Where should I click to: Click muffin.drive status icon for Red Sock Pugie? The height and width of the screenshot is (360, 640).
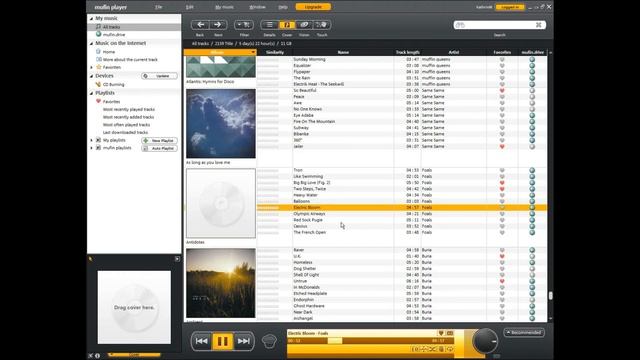pyautogui.click(x=532, y=220)
